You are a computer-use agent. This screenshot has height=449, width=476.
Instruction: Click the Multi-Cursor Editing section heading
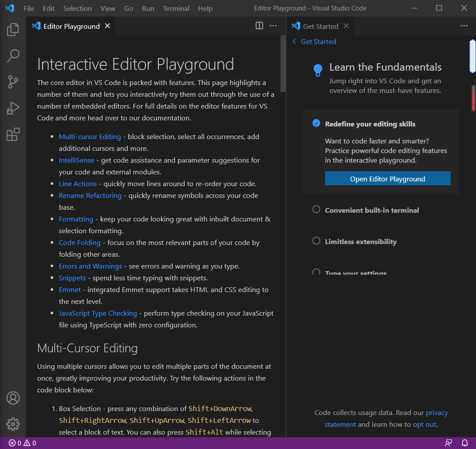coord(87,348)
